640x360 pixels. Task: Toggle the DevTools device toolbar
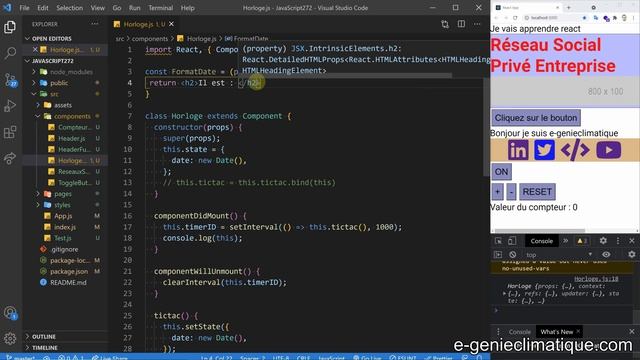[512, 241]
